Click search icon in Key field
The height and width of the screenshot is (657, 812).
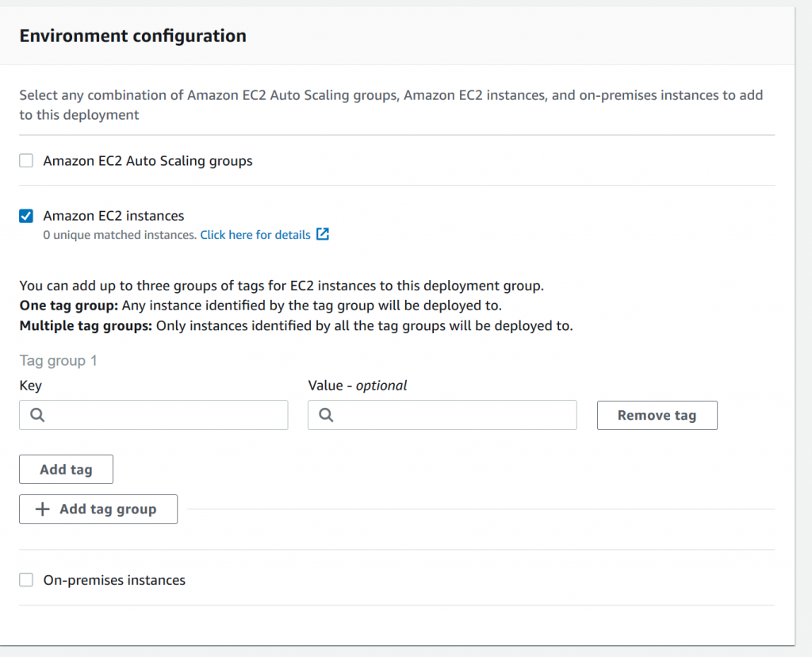[x=37, y=415]
